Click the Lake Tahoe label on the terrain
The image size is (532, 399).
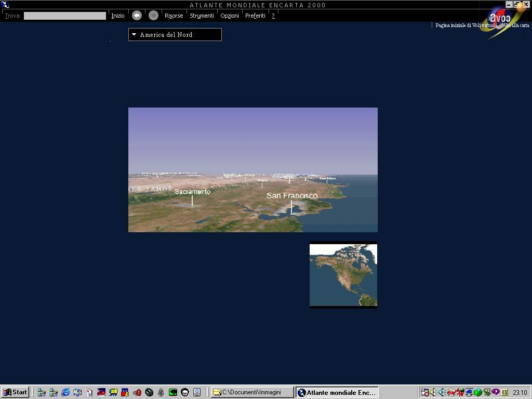click(150, 189)
